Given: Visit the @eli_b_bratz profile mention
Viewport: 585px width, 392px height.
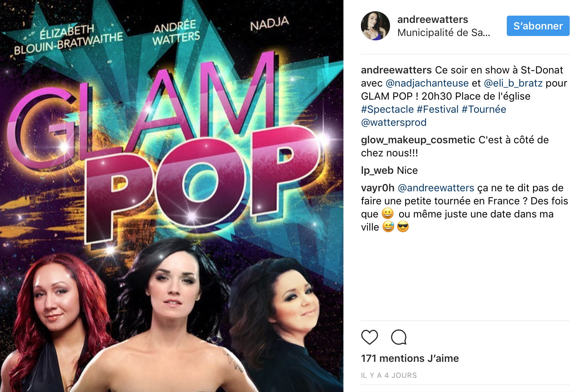Looking at the screenshot, I should 513,83.
